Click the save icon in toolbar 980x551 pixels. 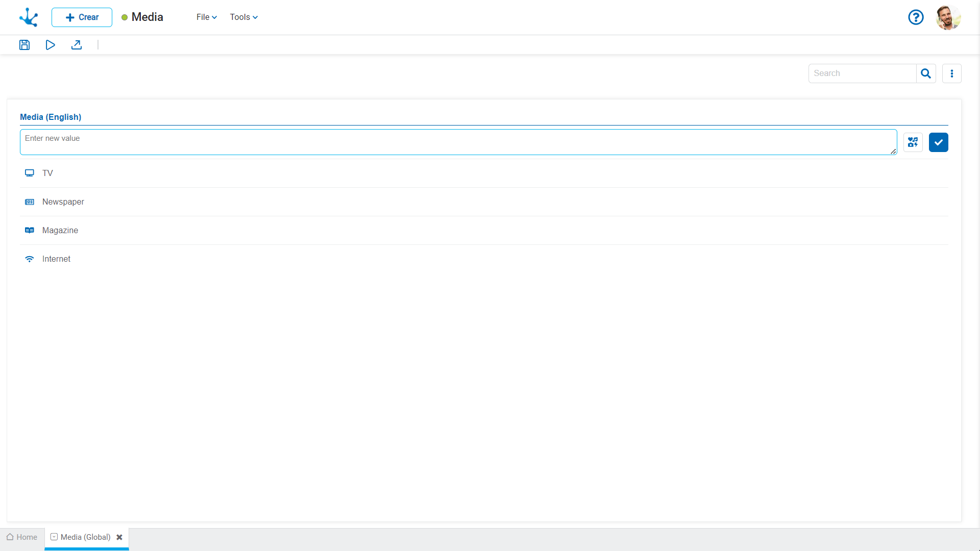(25, 45)
